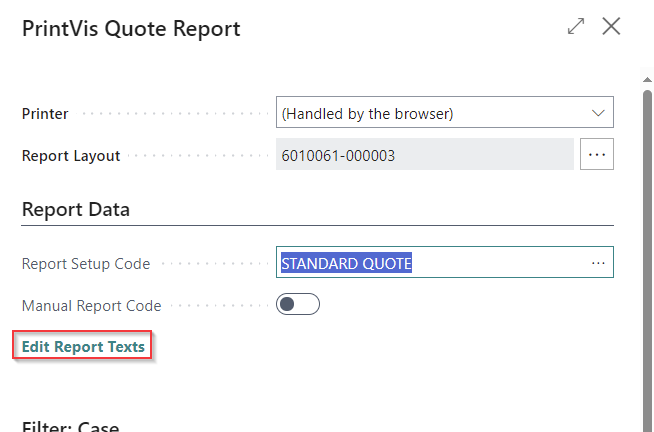Click the scrollbar up arrow
654x432 pixels.
click(x=646, y=76)
